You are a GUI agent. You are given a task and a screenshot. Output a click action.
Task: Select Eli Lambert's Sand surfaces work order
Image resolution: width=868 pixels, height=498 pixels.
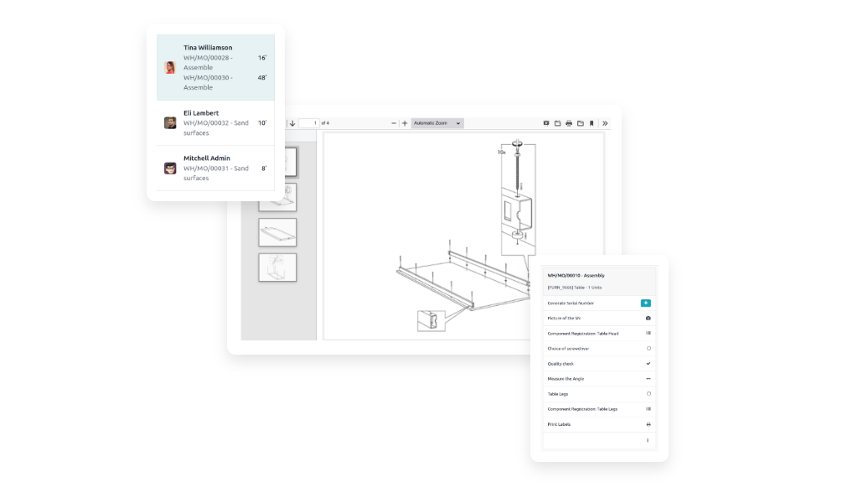(215, 123)
